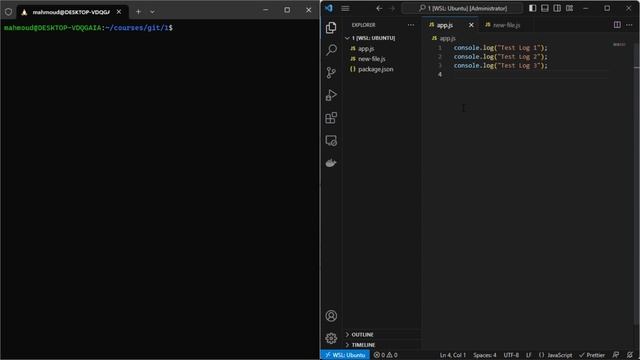Split the editor to the right
Screen dimensions: 640x360
[617, 25]
